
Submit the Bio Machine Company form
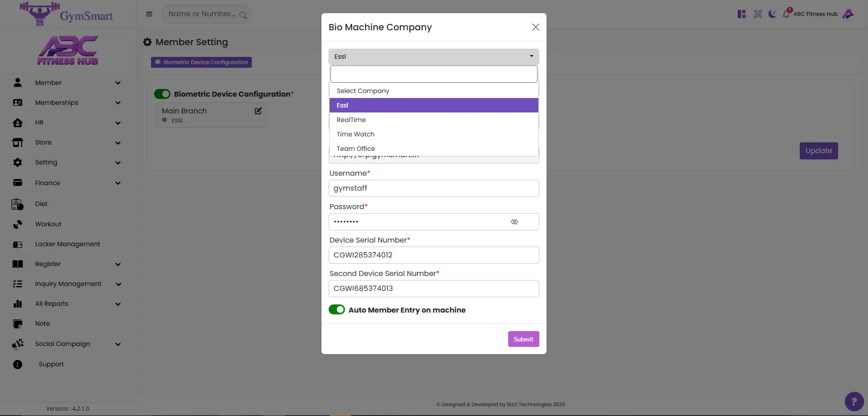[524, 339]
